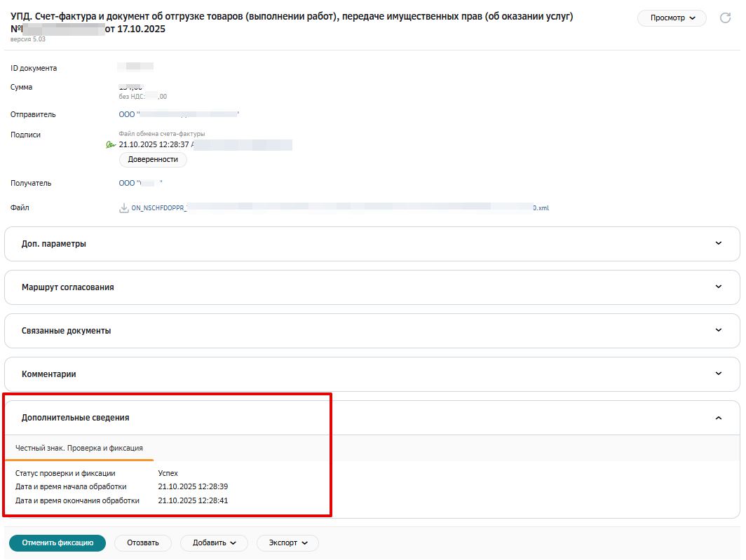
Task: Open the sender organization link
Action: (x=179, y=115)
